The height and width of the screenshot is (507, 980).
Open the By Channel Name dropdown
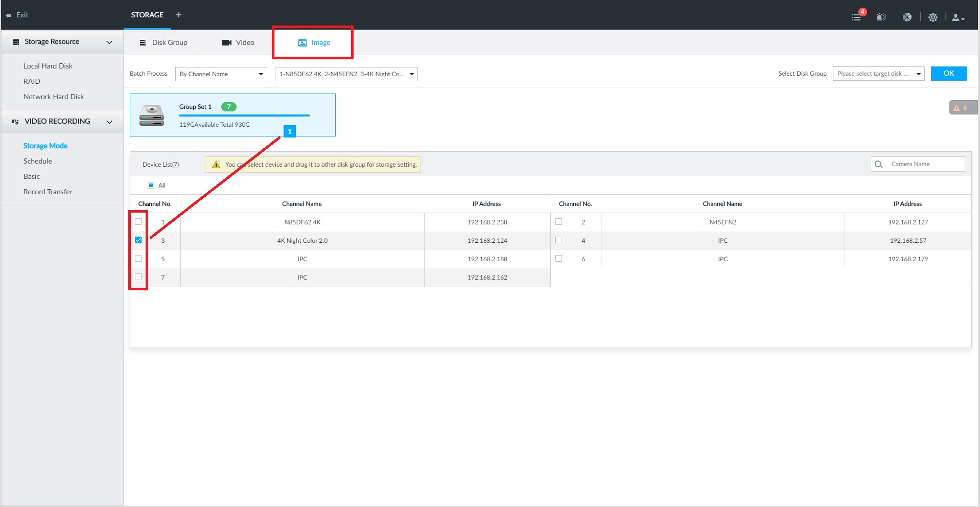[221, 74]
